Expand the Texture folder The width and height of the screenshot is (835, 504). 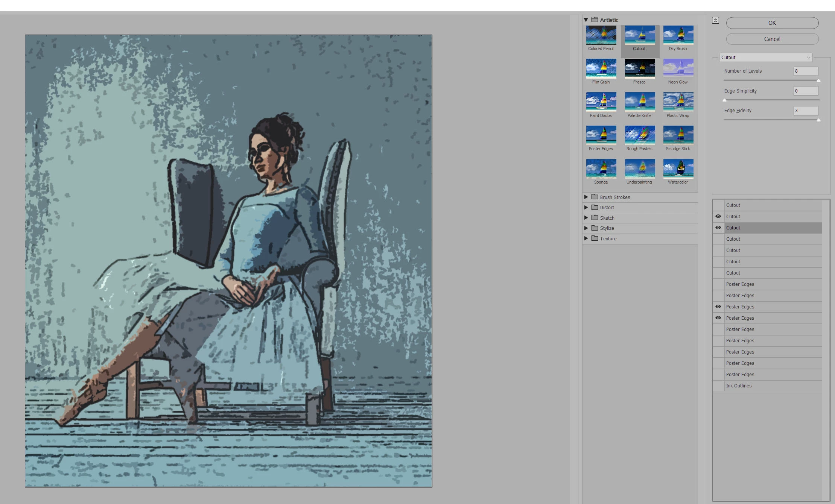586,238
